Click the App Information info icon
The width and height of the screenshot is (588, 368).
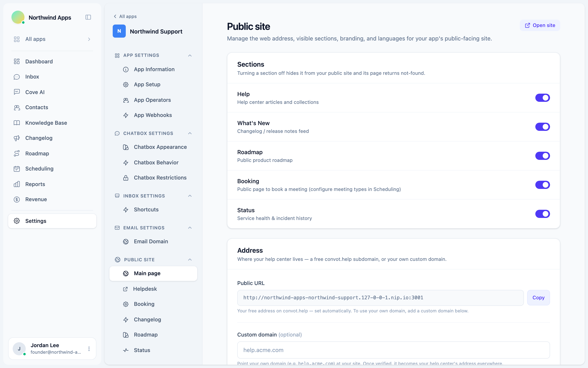click(x=126, y=70)
